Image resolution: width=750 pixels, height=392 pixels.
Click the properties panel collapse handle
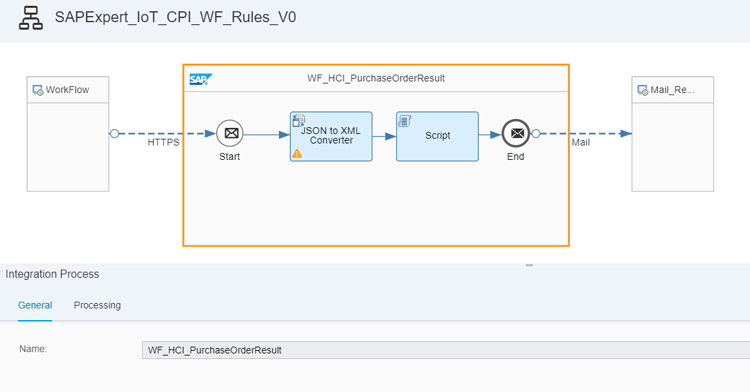pos(529,265)
